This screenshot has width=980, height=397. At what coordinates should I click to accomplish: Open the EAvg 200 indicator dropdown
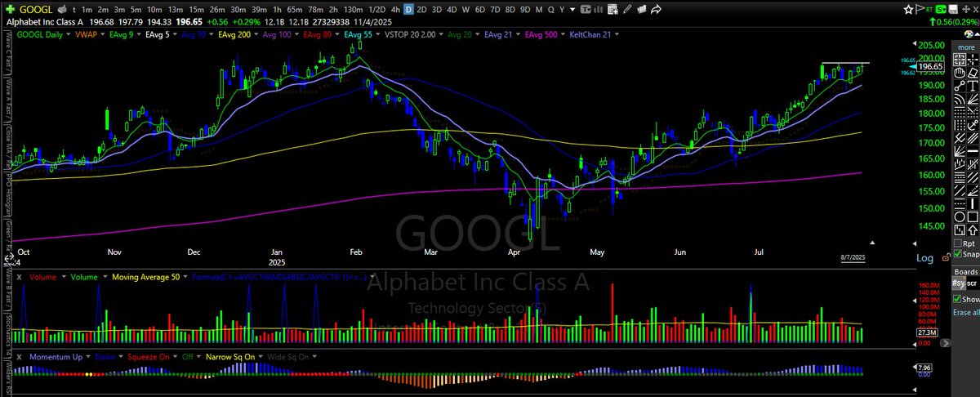coord(256,35)
